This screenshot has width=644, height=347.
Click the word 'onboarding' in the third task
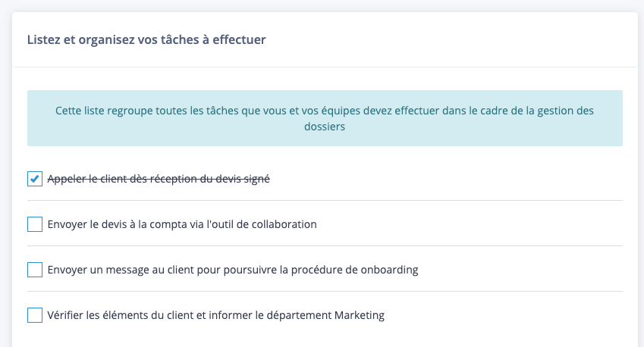tap(391, 270)
